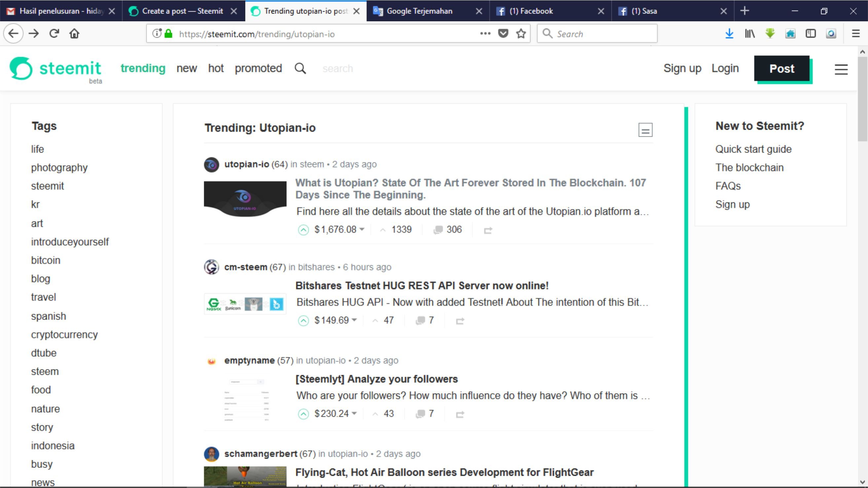Click cm-steem author avatar
The width and height of the screenshot is (868, 488).
coord(212,267)
